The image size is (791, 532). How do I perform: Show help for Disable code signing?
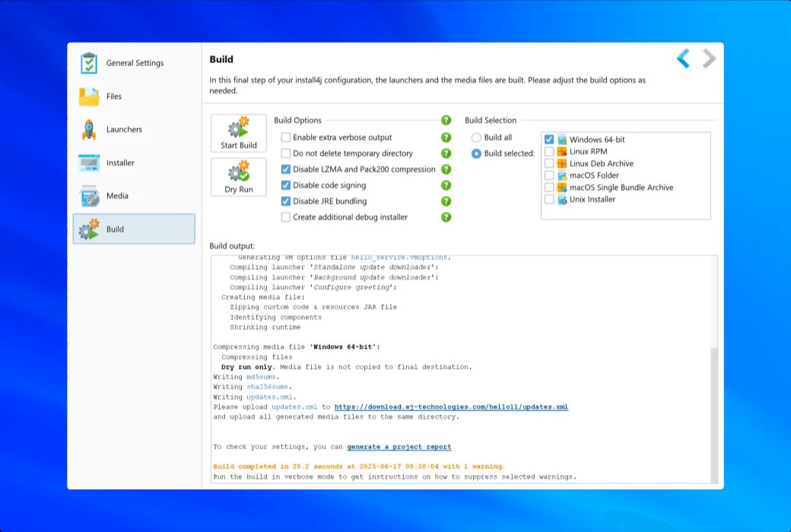tap(446, 185)
